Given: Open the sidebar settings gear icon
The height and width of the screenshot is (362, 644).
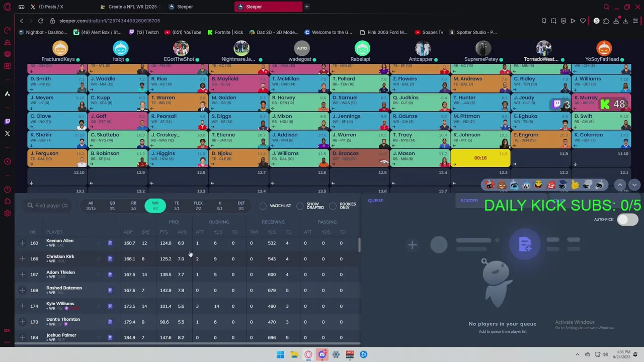Looking at the screenshot, I should 7,213.
